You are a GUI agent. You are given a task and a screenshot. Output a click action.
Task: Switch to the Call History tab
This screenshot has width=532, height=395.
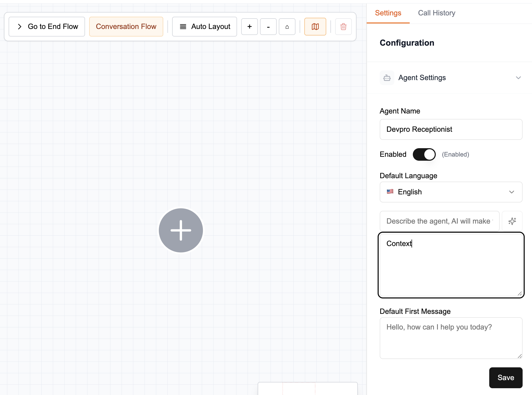tap(437, 13)
